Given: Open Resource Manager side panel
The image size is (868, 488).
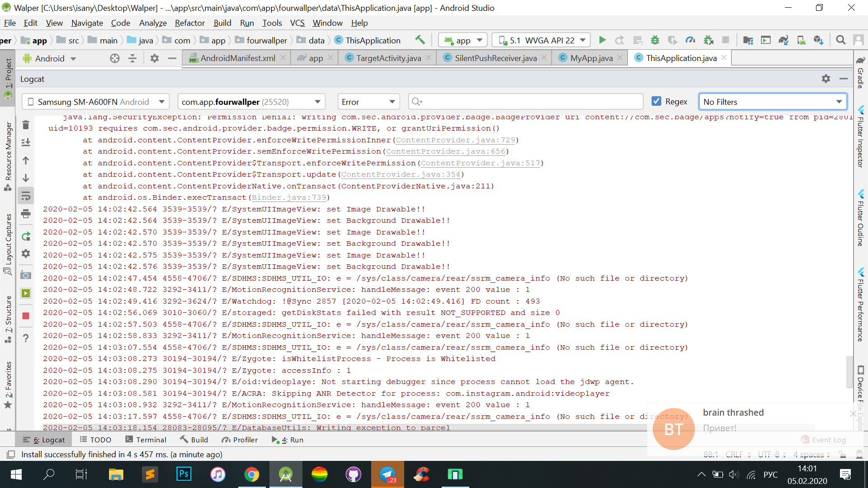Looking at the screenshot, I should click(x=8, y=156).
